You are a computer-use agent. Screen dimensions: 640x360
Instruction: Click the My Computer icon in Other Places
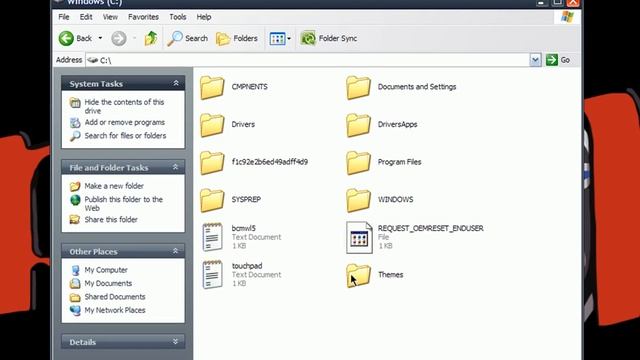tap(75, 270)
